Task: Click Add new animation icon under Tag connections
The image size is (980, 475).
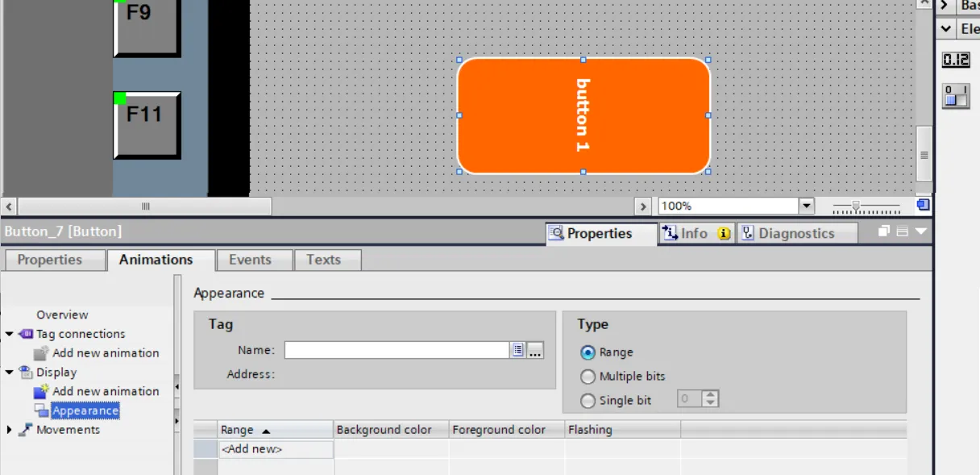Action: tap(41, 353)
